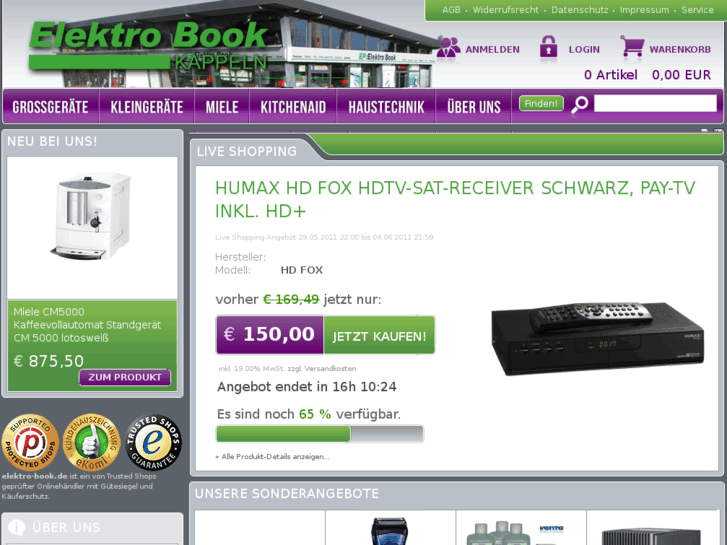
Task: Click the Warenkorb text link
Action: 680,50
